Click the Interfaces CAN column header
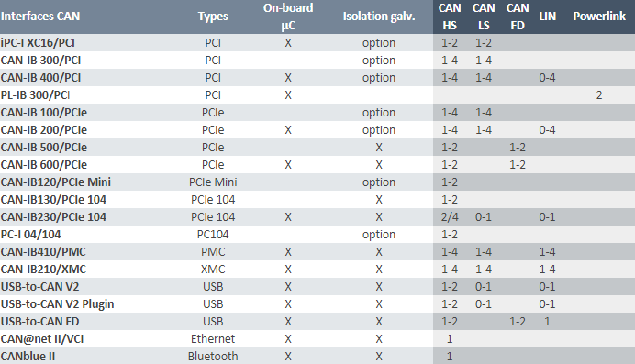 (x=40, y=17)
